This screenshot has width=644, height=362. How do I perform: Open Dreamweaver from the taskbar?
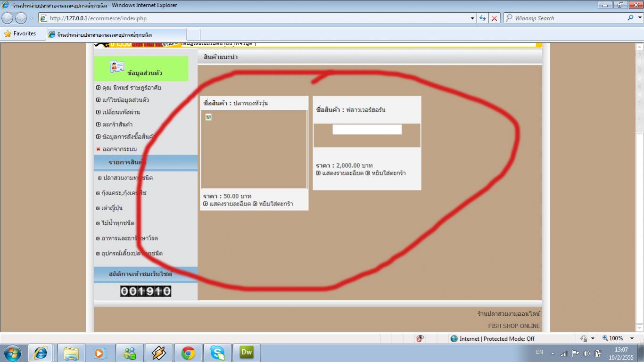(247, 353)
